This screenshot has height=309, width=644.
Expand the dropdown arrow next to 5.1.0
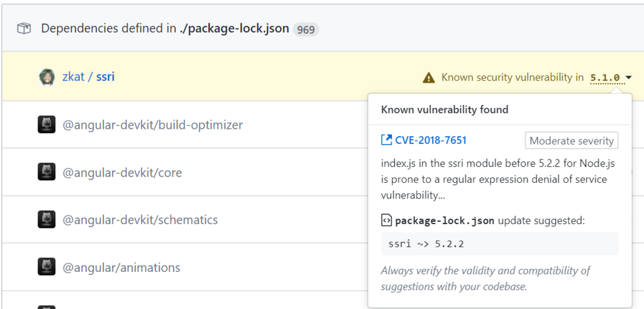[628, 78]
